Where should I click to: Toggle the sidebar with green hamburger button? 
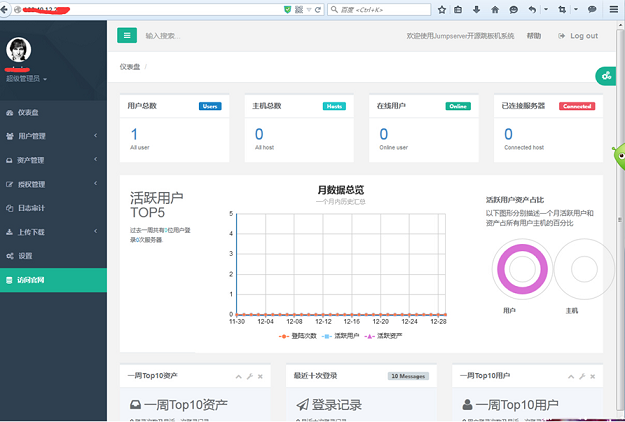tap(127, 35)
